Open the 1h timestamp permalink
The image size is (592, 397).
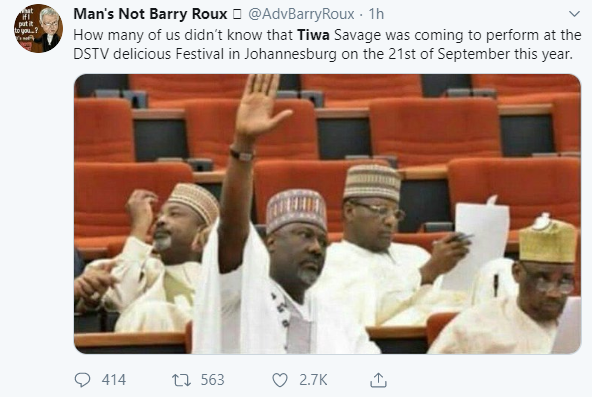coord(376,14)
